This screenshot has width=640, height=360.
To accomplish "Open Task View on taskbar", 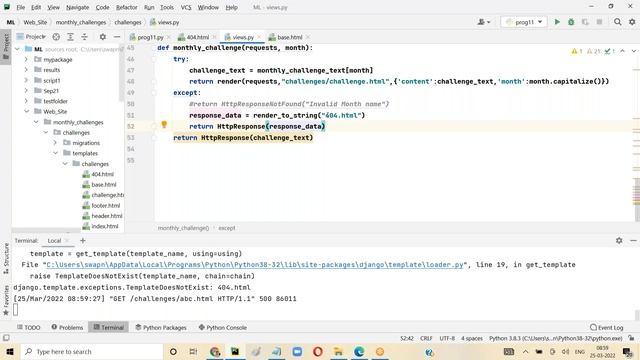I will (x=193, y=351).
